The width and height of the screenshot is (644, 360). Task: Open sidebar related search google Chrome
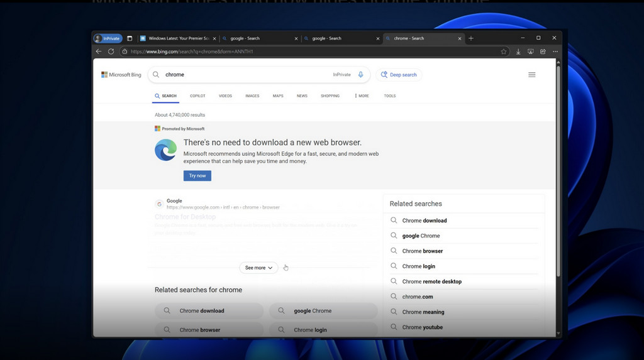421,236
